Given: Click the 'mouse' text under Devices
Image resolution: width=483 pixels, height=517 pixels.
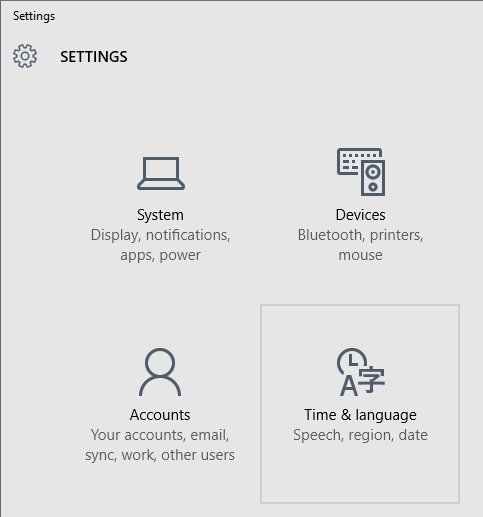Looking at the screenshot, I should click(361, 255).
